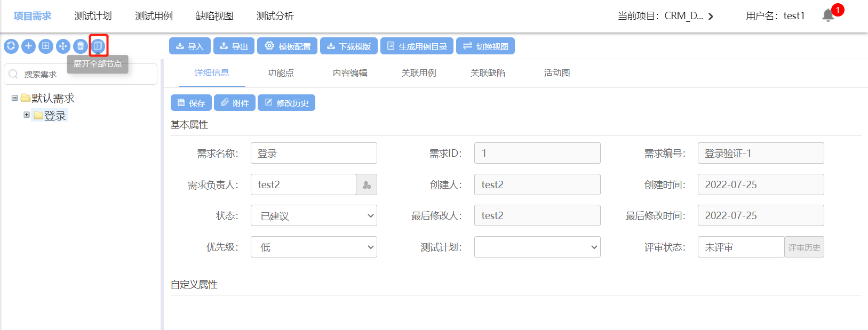Screen dimensions: 868x330
Task: Click the refresh requirement tree icon
Action: tap(11, 46)
